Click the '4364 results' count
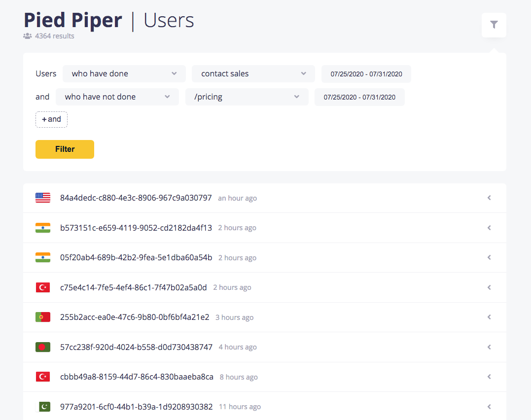 55,36
